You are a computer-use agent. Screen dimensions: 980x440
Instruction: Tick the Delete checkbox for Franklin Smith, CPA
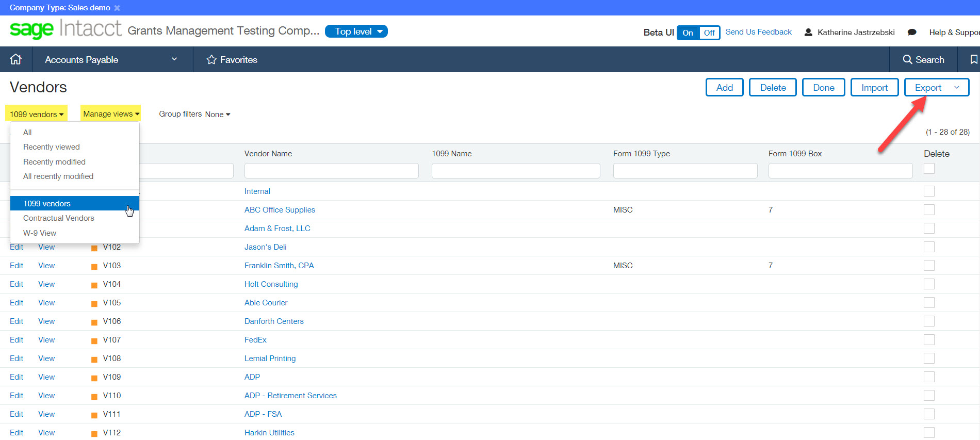pos(929,266)
